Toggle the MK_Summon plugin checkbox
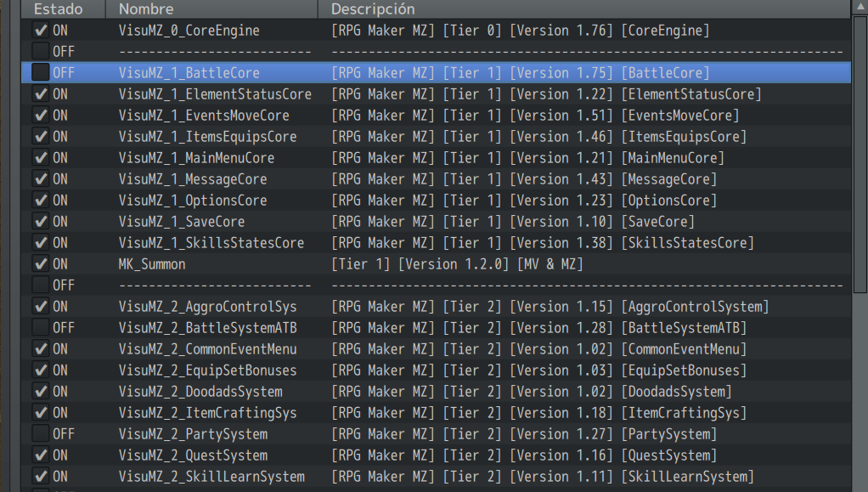868x492 pixels. 41,263
